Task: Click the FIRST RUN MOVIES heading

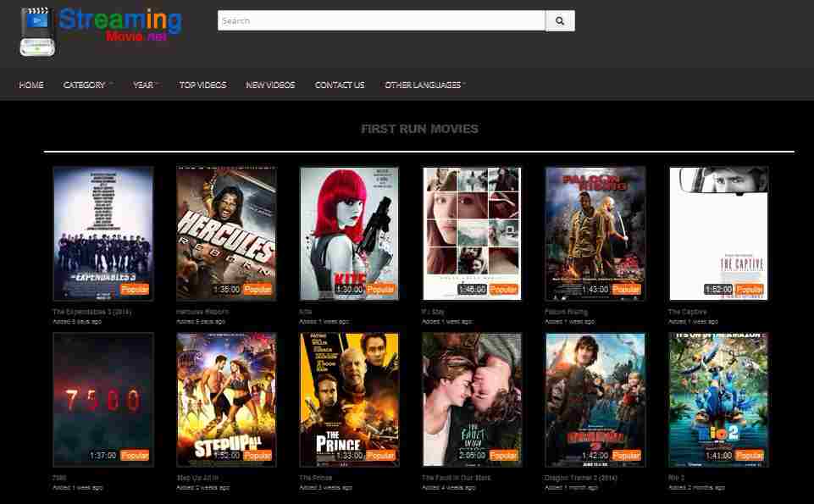Action: tap(419, 129)
